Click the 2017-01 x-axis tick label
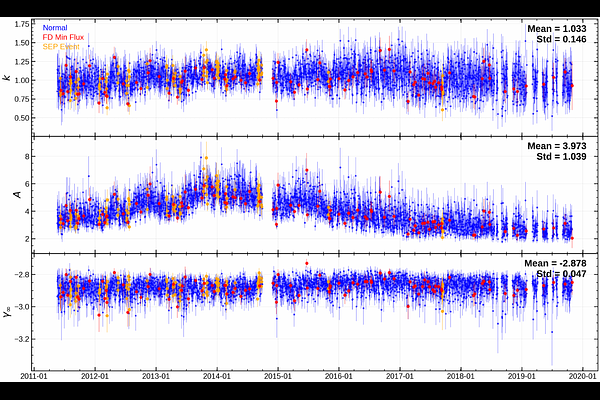 click(400, 377)
